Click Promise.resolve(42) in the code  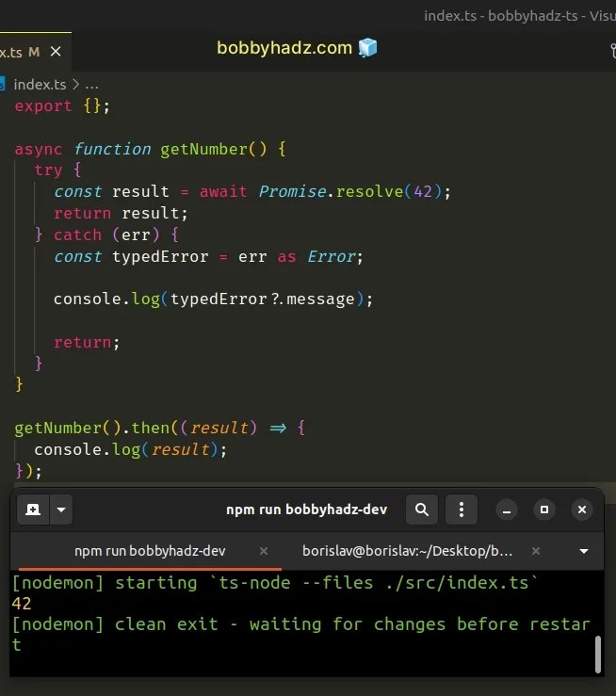350,192
